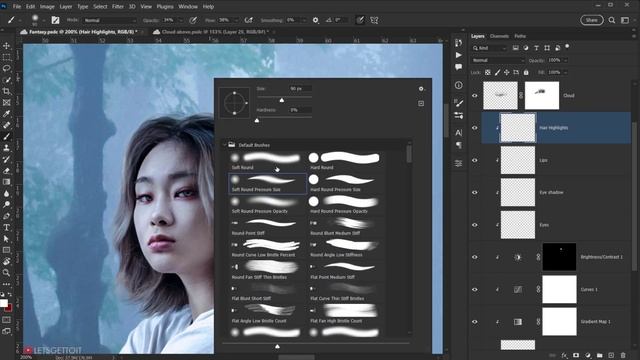The height and width of the screenshot is (360, 640).
Task: Open the brush Mode dropdown
Action: 110,20
